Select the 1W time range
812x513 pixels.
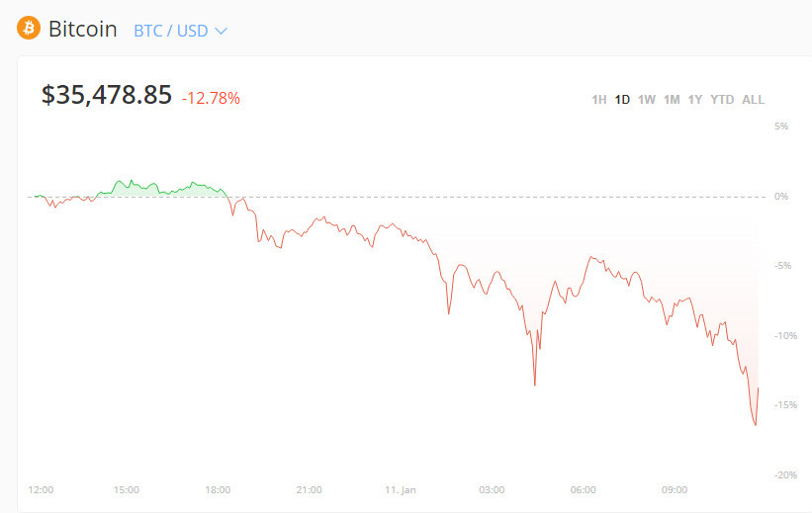point(646,100)
